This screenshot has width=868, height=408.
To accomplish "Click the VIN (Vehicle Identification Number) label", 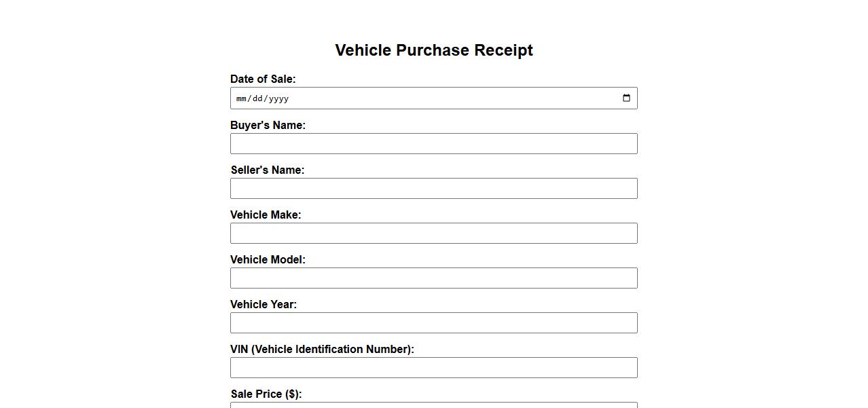I will (x=322, y=350).
